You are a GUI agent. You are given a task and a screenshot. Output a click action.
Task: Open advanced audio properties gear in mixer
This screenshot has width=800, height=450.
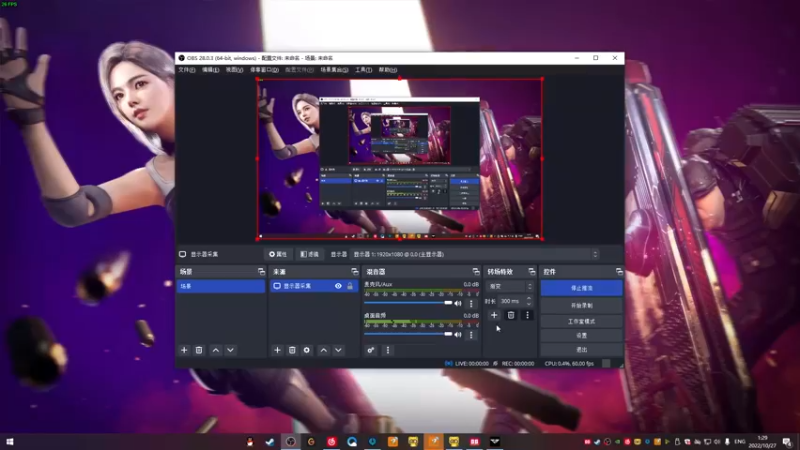(x=371, y=350)
